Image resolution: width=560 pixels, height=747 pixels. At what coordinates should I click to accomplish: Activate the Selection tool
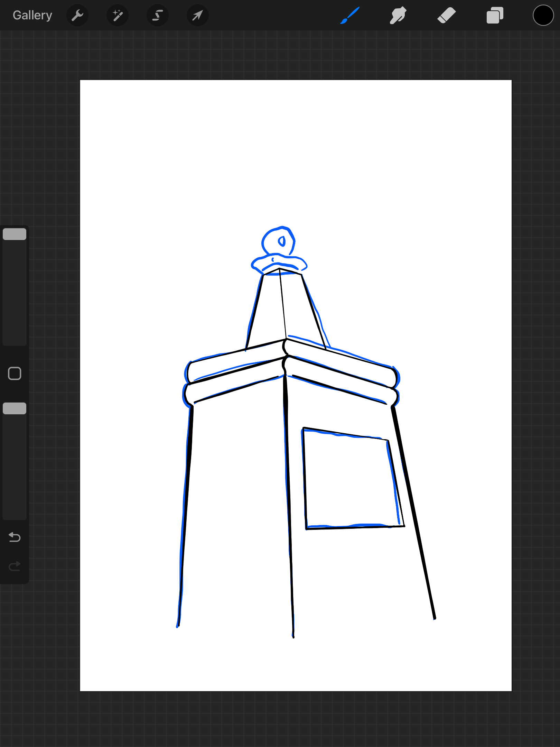tap(158, 15)
